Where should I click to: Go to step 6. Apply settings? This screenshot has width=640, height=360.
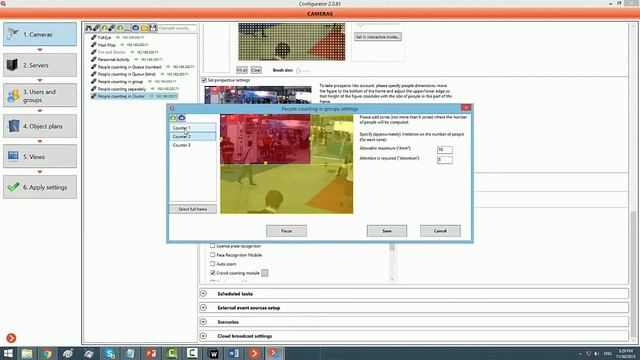(40, 187)
